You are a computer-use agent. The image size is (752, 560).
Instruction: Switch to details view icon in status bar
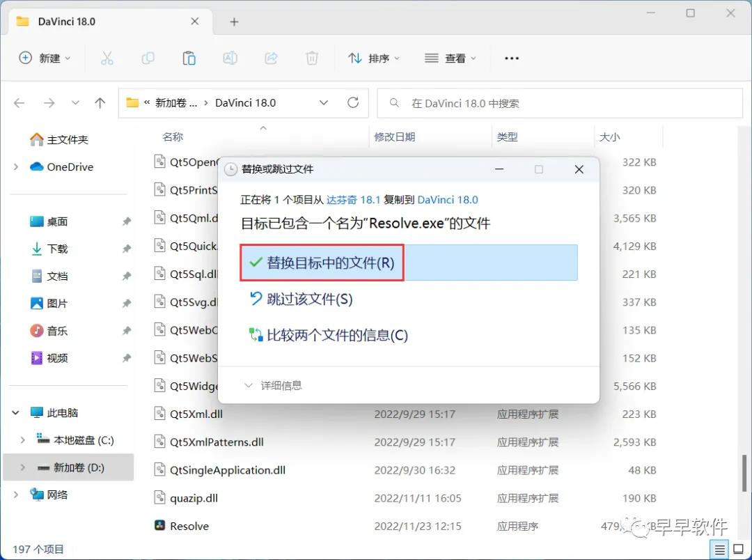click(719, 550)
